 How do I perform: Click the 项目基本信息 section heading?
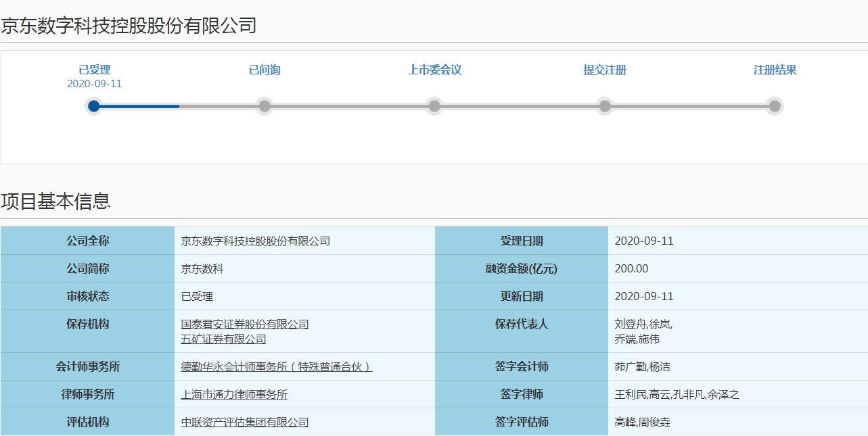pyautogui.click(x=55, y=201)
